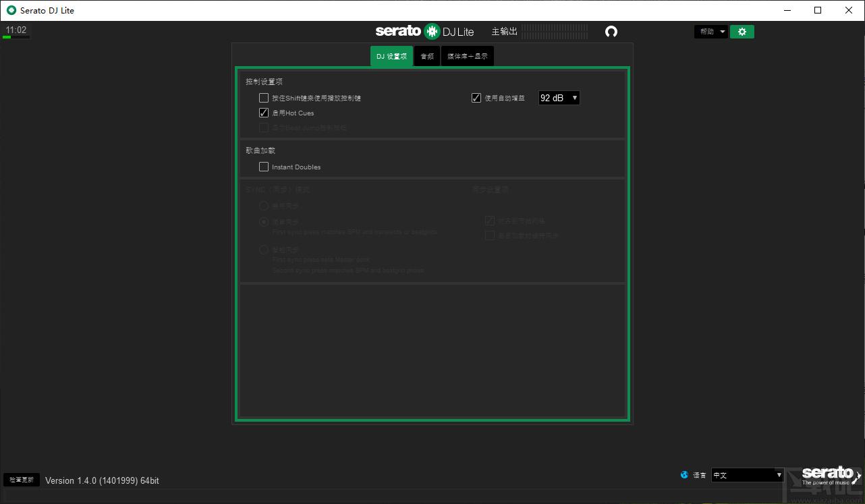Minimize the Serato DJ Lite window
Image resolution: width=865 pixels, height=504 pixels.
point(787,10)
